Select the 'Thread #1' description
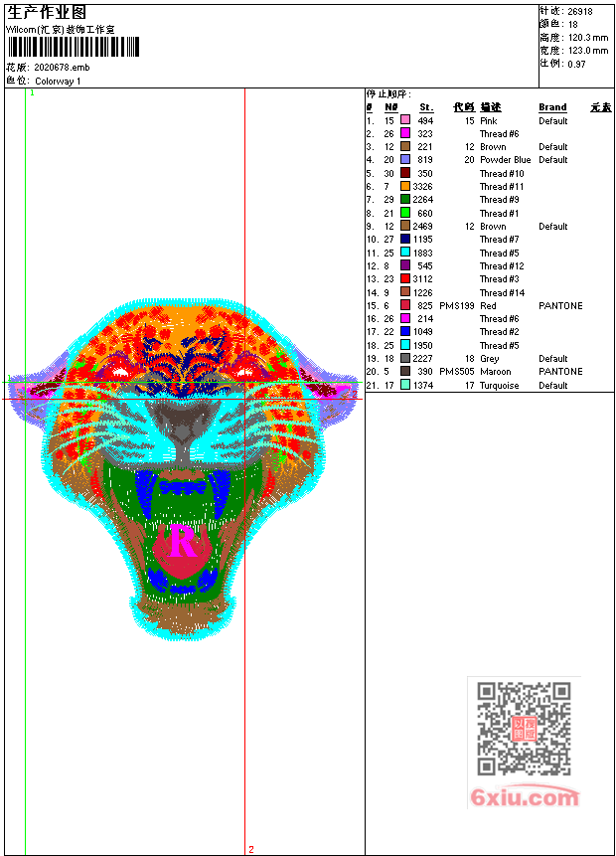The width and height of the screenshot is (616, 856). tap(499, 213)
